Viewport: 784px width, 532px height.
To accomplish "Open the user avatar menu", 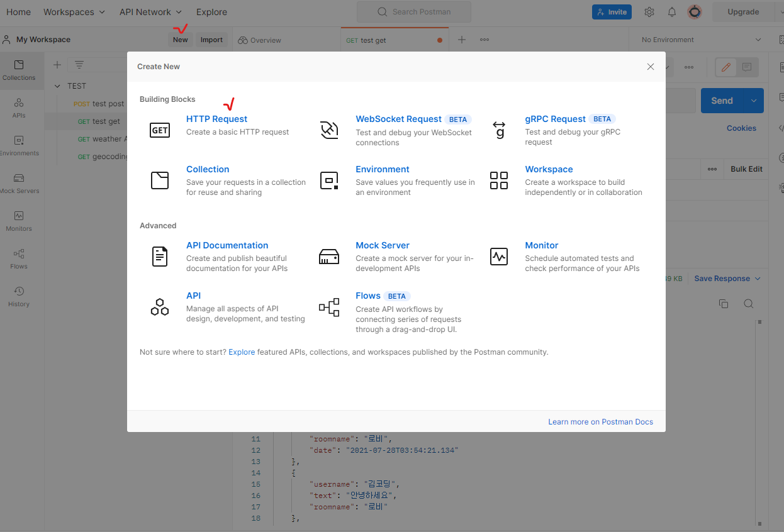I will 695,12.
